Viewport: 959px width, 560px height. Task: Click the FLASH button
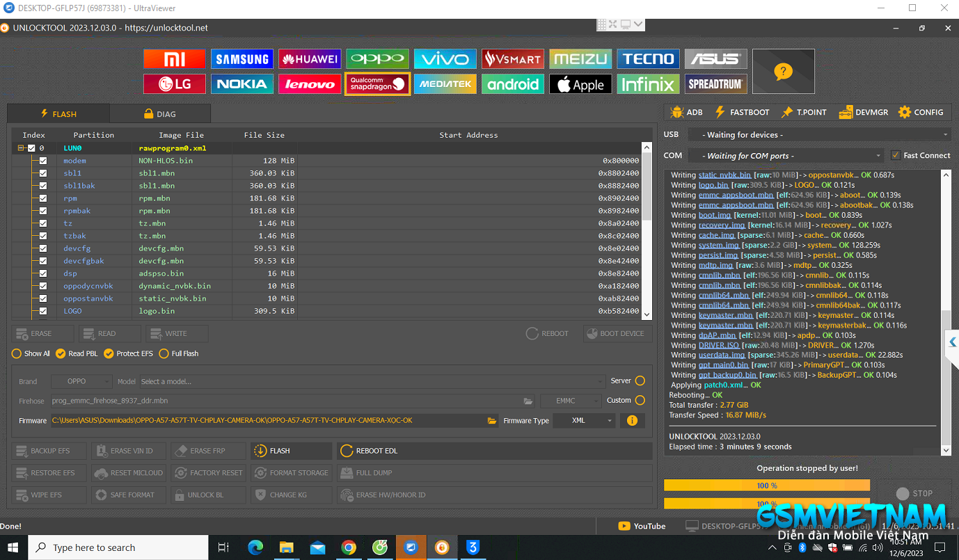point(292,451)
